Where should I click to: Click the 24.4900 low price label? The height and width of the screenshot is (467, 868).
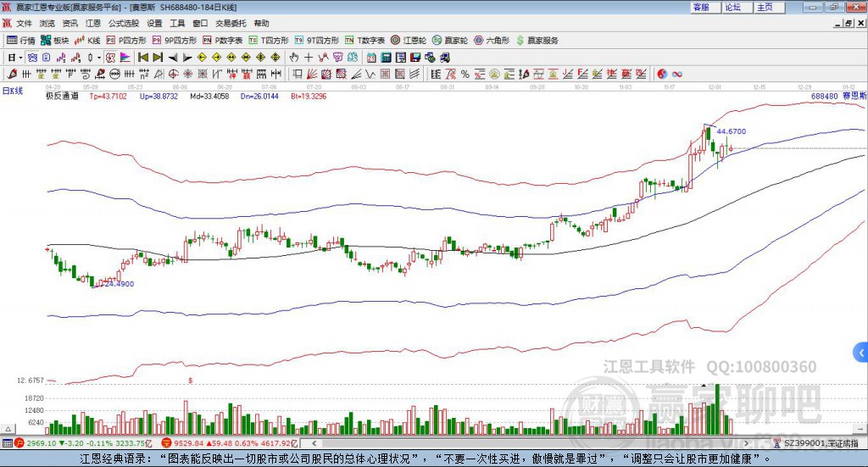pos(119,284)
